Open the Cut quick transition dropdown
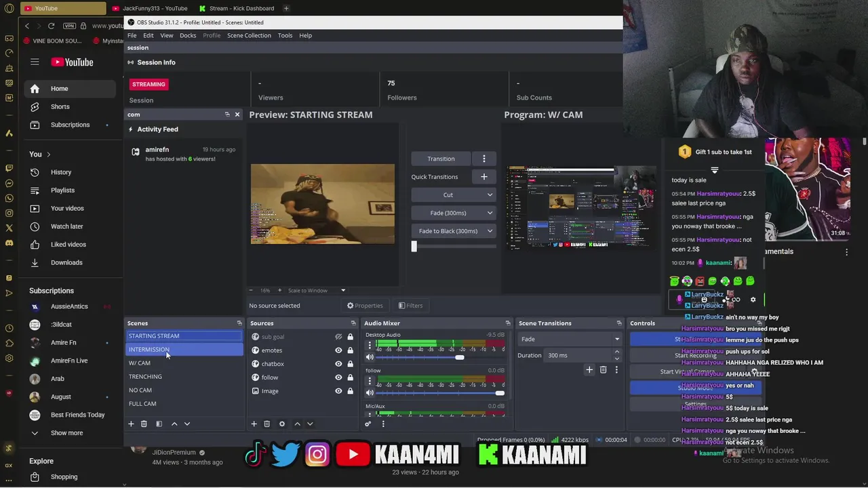The width and height of the screenshot is (868, 488). (x=454, y=195)
